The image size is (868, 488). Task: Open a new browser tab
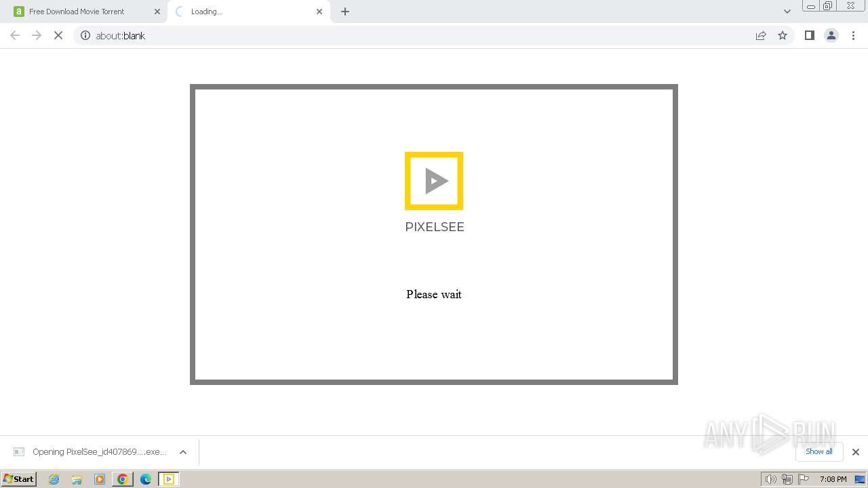tap(345, 12)
